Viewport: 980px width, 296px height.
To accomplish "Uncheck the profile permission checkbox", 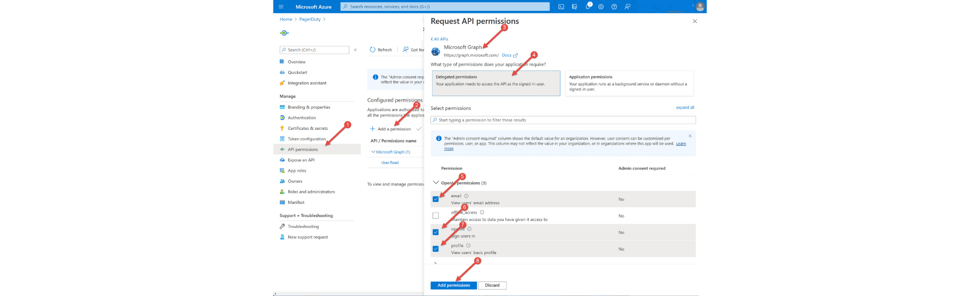I will coord(436,249).
